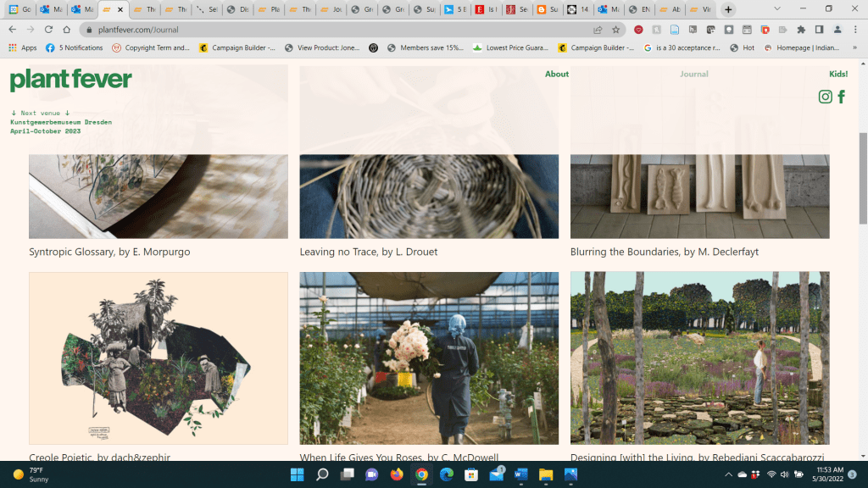Open the Chrome extensions puzzle icon
This screenshot has height=488, width=868.
click(x=801, y=30)
